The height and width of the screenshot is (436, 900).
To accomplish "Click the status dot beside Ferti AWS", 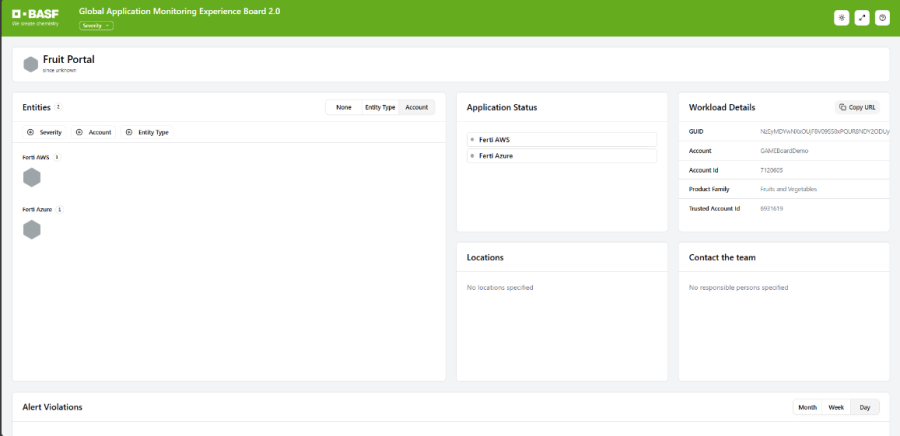I will click(x=472, y=139).
